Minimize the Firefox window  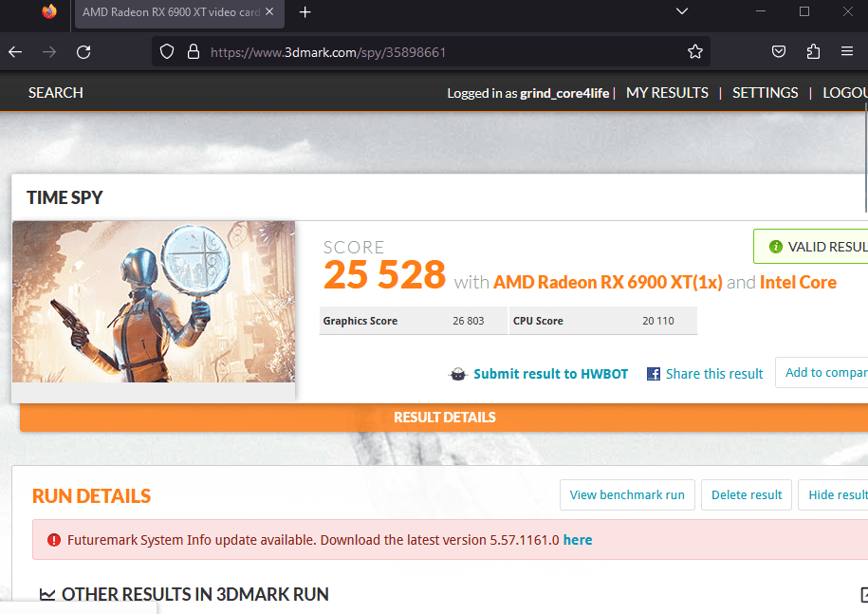tap(761, 11)
